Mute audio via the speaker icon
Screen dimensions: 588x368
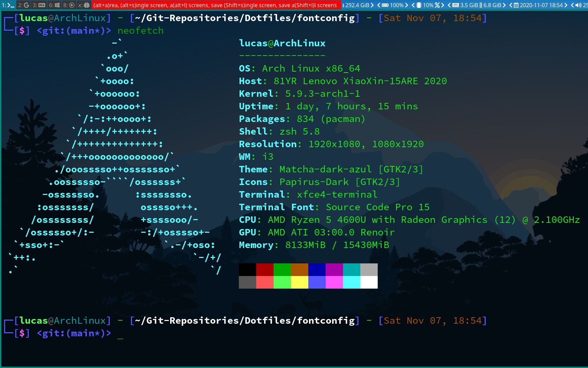[578, 5]
